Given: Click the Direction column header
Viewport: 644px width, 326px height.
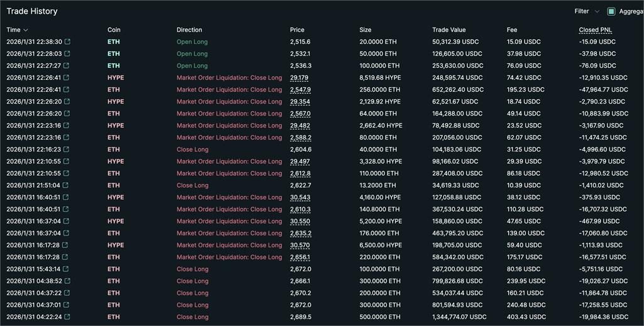Looking at the screenshot, I should pos(189,30).
